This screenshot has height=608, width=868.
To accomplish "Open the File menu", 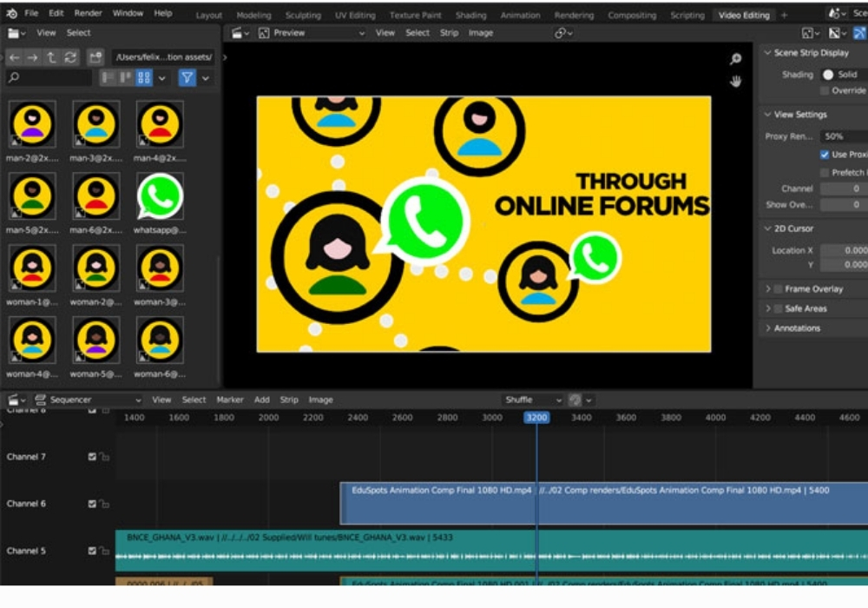I will [x=31, y=13].
